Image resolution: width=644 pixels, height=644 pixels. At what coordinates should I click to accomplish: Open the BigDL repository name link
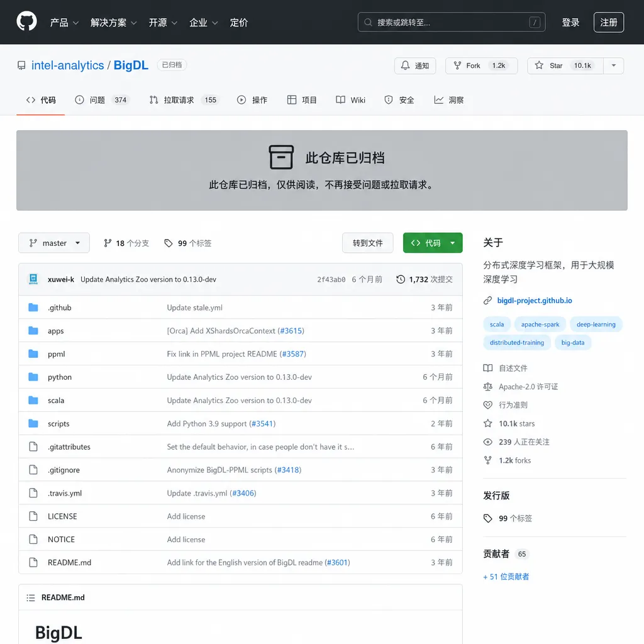[x=131, y=65]
